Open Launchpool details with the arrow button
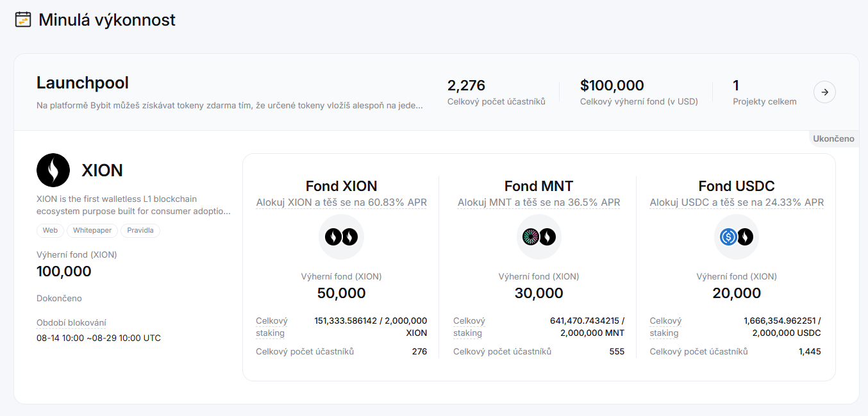Screen dimensions: 868x416 pos(824,92)
